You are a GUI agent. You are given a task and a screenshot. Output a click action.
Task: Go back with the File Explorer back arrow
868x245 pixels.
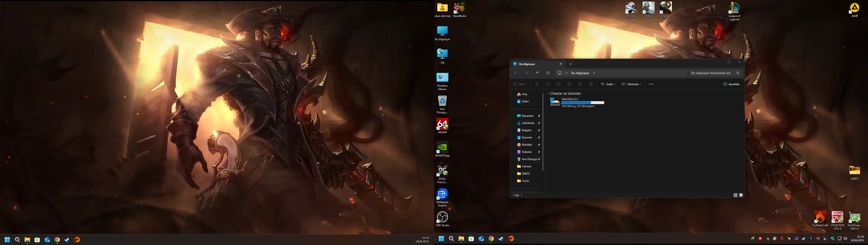516,73
